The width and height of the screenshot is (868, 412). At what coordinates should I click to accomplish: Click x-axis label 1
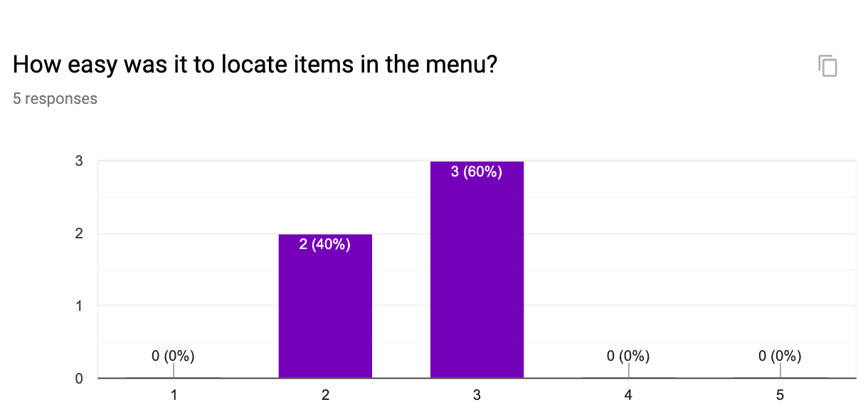click(174, 395)
